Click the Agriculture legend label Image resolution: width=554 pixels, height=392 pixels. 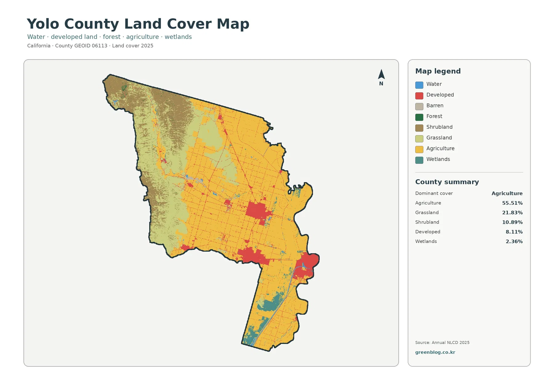tap(440, 148)
